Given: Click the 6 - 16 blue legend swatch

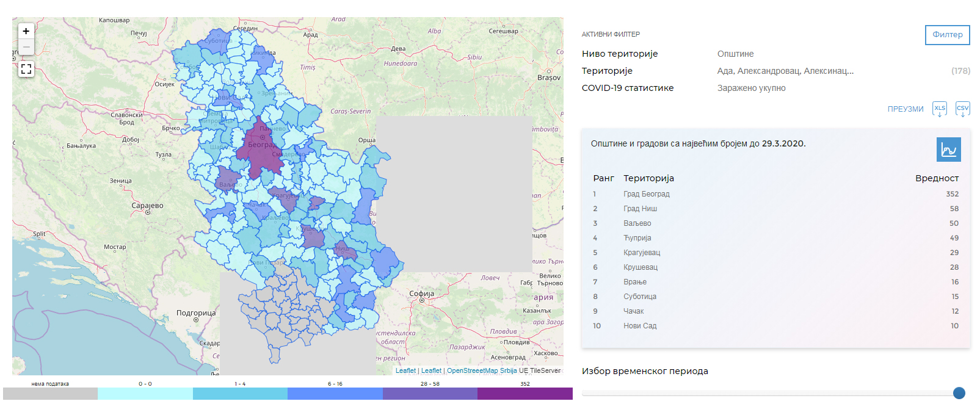Looking at the screenshot, I should coord(335,394).
